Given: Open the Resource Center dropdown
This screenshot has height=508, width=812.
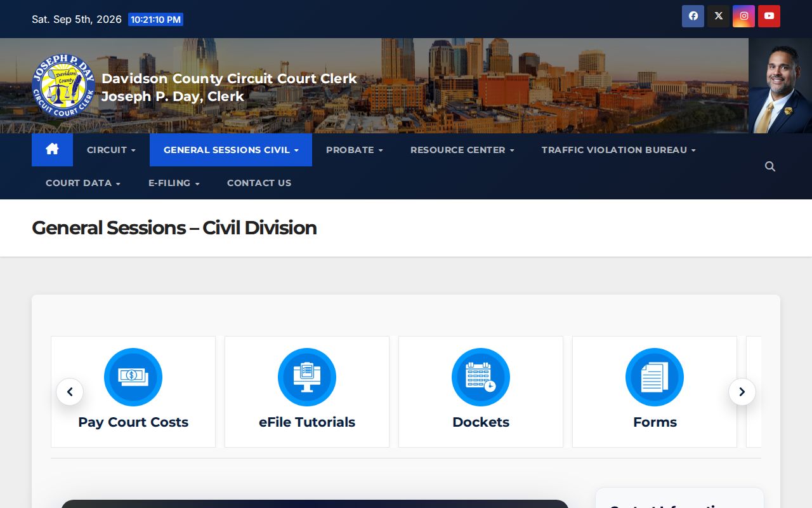Looking at the screenshot, I should [x=462, y=150].
